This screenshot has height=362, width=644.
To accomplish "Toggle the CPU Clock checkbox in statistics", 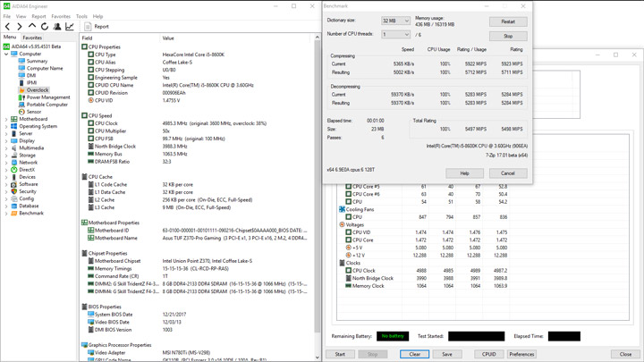I will pos(348,271).
